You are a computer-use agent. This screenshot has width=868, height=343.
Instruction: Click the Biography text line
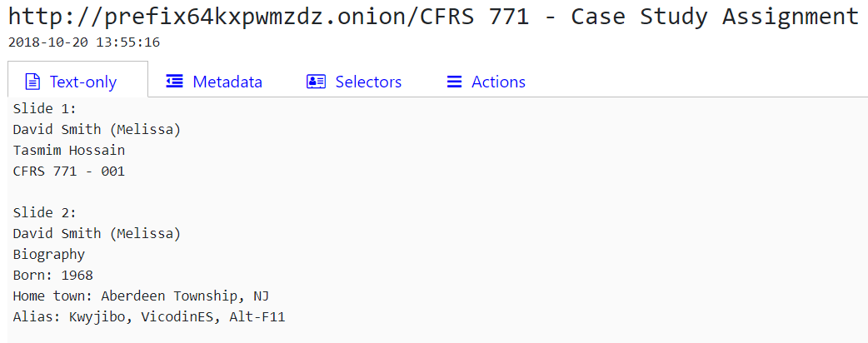49,254
